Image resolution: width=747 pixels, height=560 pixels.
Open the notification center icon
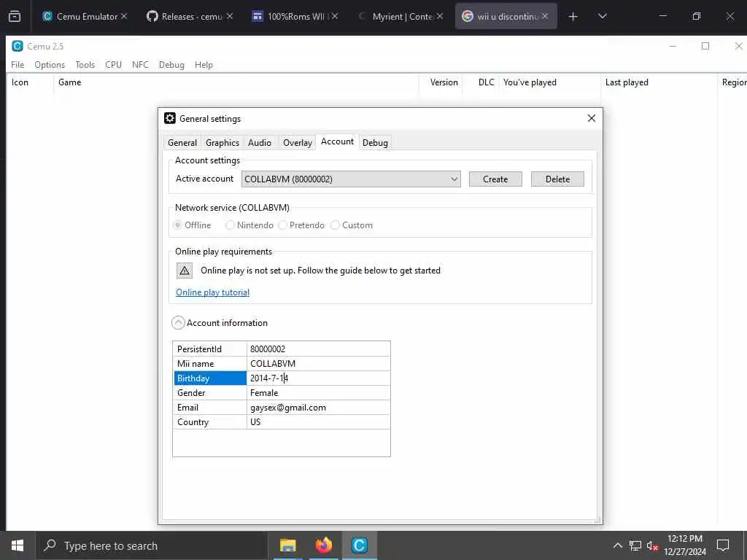[x=723, y=545]
